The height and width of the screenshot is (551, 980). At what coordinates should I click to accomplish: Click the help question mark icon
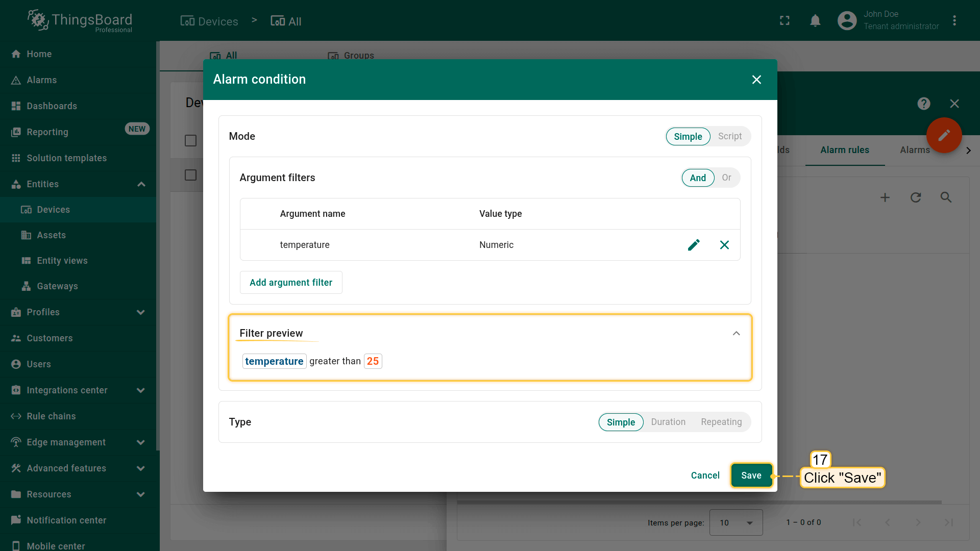click(x=923, y=104)
